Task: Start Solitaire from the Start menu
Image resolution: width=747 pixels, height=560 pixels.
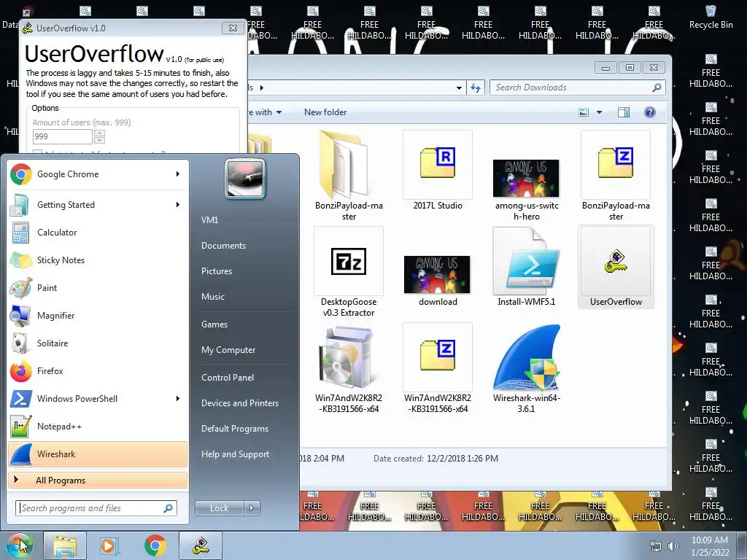Action: [98, 343]
